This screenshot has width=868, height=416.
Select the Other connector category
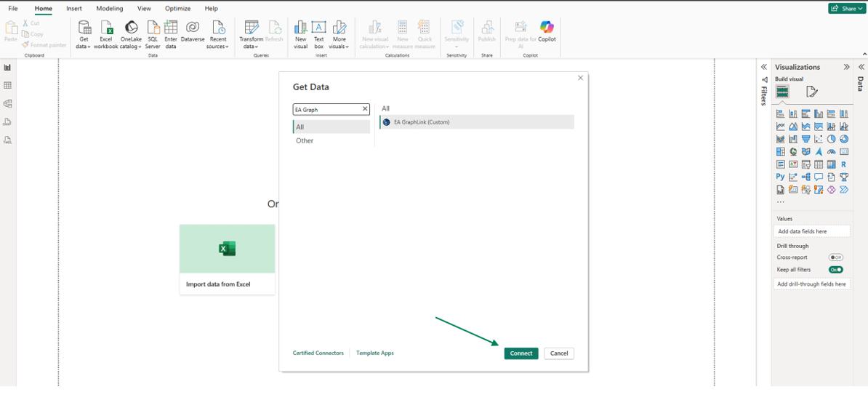(305, 141)
